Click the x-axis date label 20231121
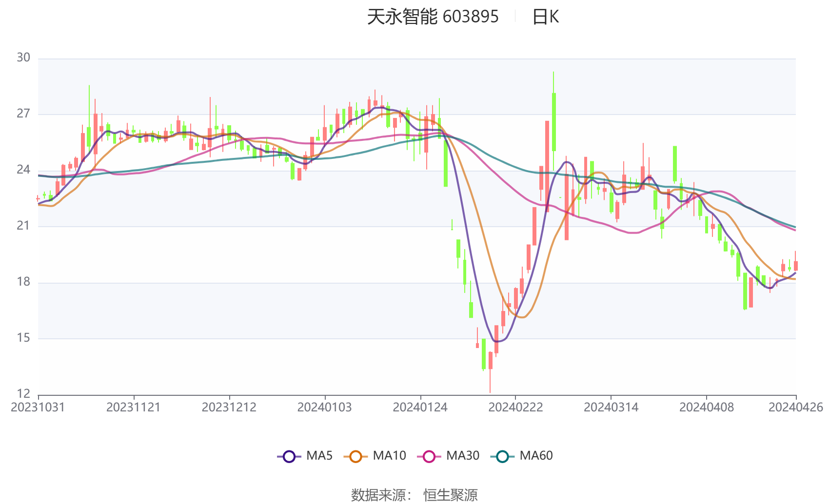The height and width of the screenshot is (504, 829). pyautogui.click(x=134, y=407)
